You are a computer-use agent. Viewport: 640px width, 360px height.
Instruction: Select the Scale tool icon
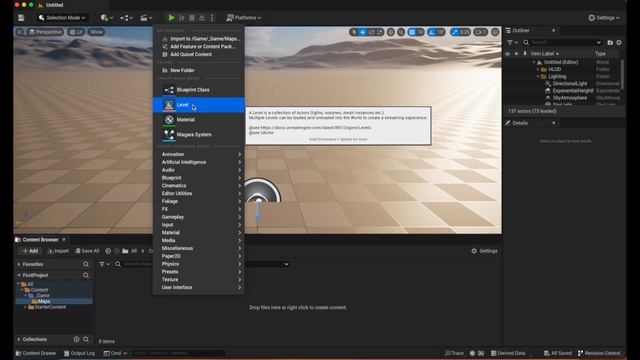pyautogui.click(x=380, y=32)
